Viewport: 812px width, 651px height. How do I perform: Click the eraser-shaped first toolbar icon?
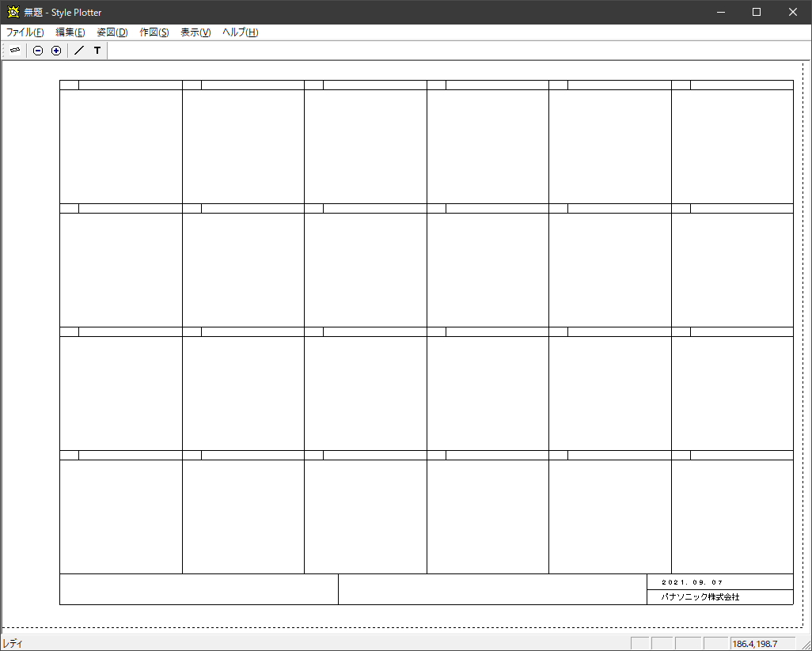pos(15,50)
